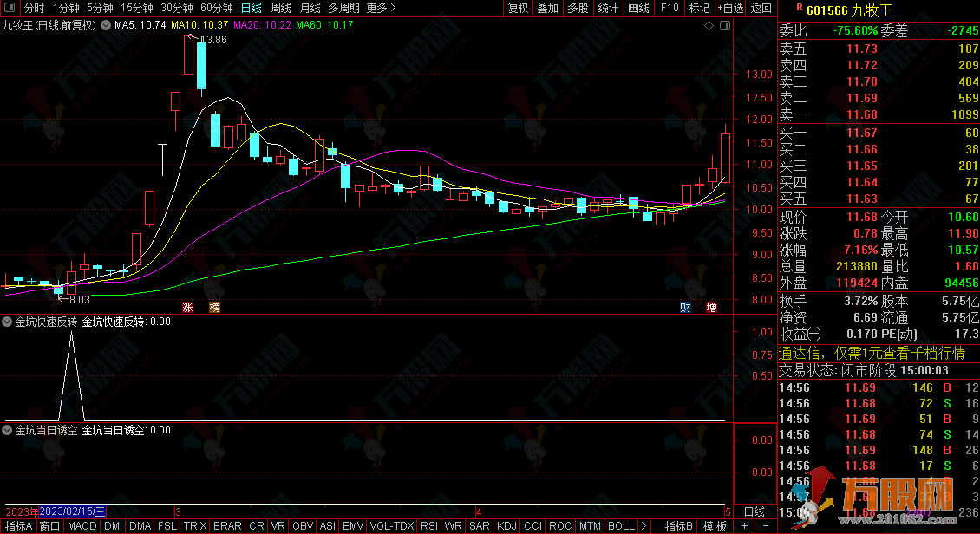The height and width of the screenshot is (534, 980).
Task: Open the 金坑快速反转 indicator dropdown
Action: coord(8,322)
